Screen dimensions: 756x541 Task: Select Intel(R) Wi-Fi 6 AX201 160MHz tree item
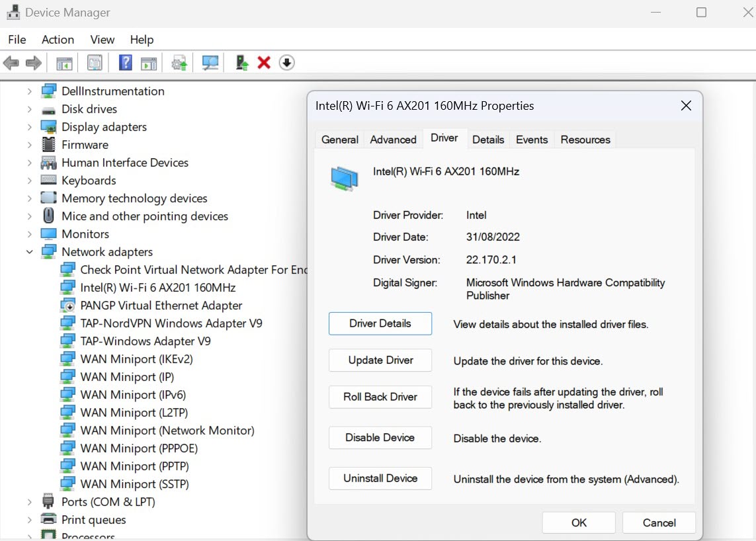pyautogui.click(x=157, y=288)
